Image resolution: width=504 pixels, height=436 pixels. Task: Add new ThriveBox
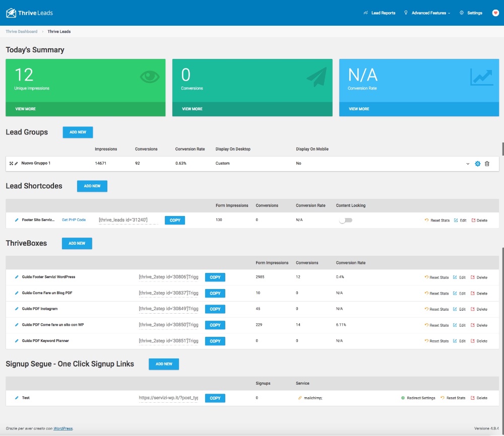[x=77, y=243]
